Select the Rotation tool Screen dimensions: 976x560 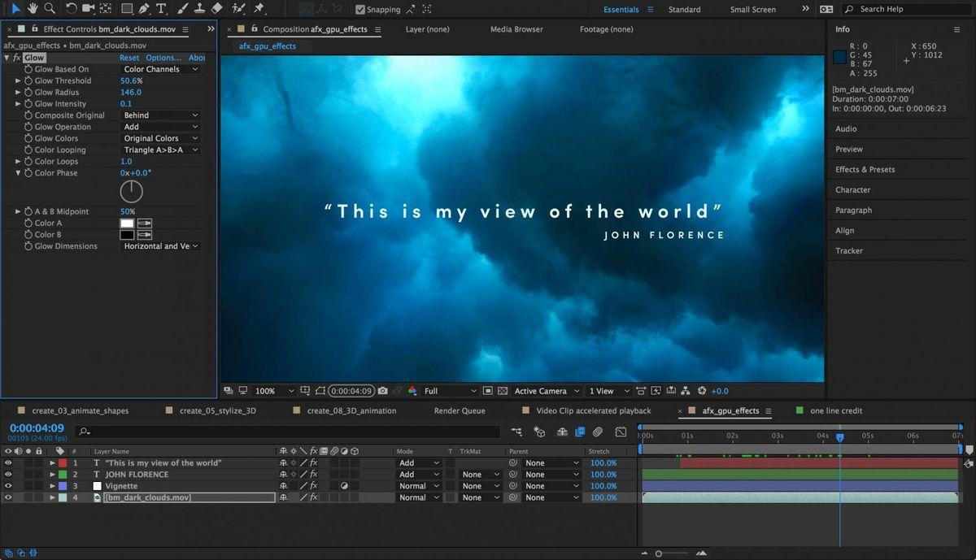pyautogui.click(x=71, y=9)
